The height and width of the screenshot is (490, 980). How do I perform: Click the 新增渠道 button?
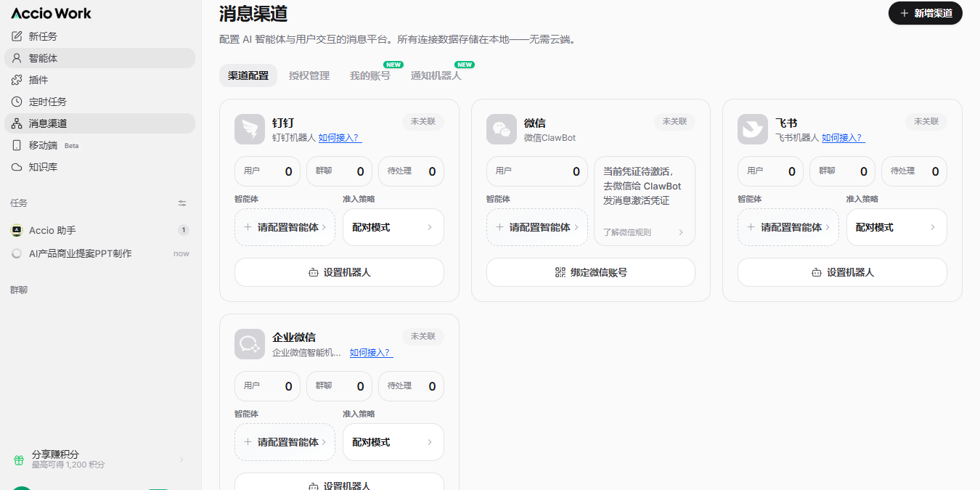(x=926, y=13)
